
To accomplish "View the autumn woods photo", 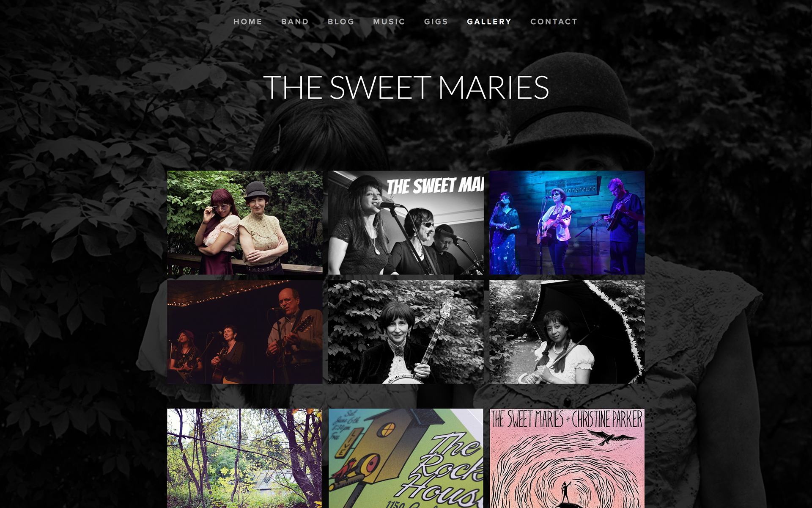I will click(x=244, y=458).
